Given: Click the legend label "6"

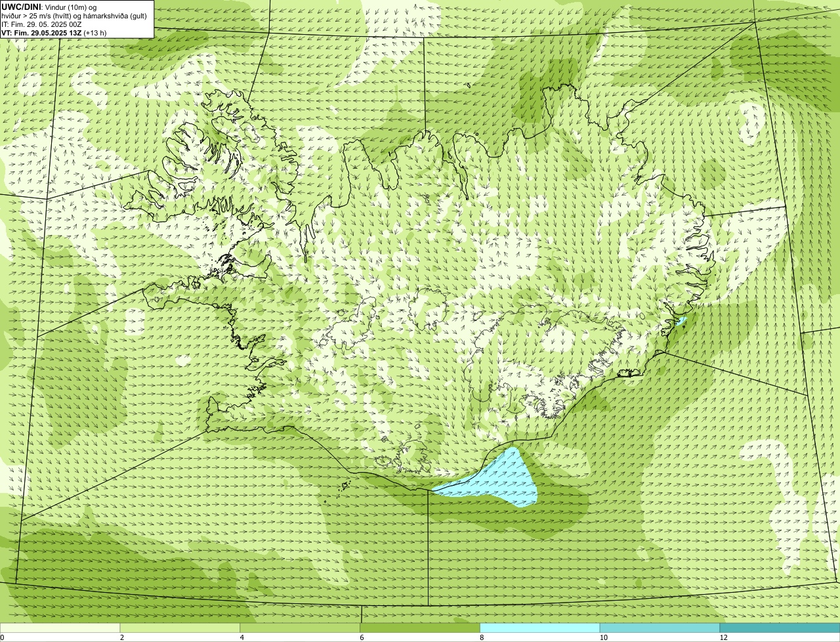Looking at the screenshot, I should tap(362, 637).
